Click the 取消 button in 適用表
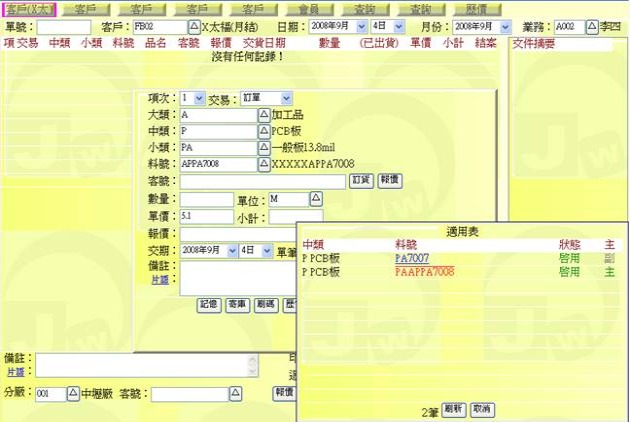This screenshot has width=630, height=422. point(481,410)
